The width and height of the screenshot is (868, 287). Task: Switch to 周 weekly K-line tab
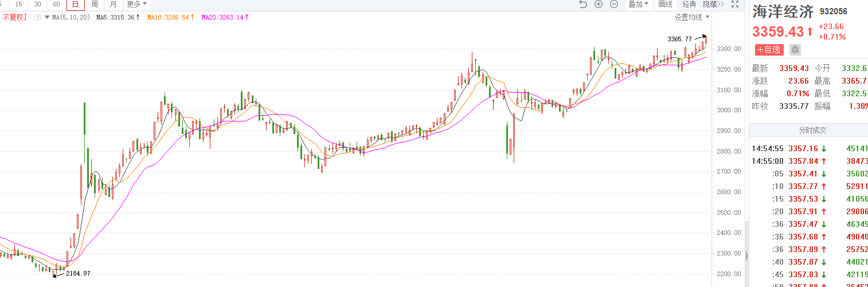[95, 4]
